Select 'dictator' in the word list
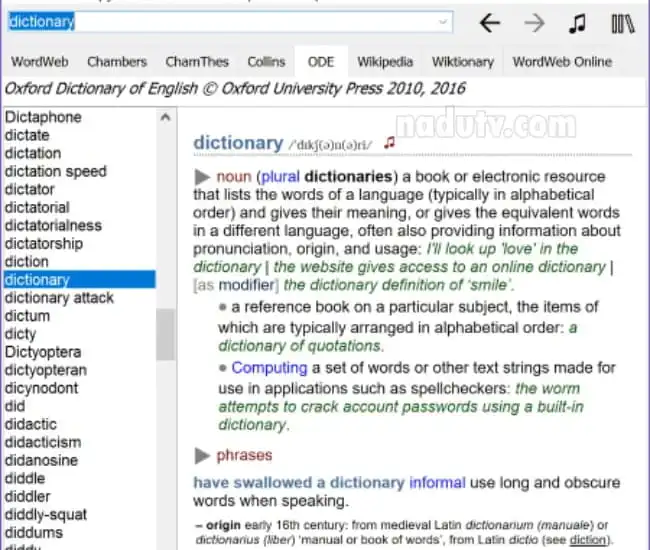650x550 pixels. [x=29, y=189]
